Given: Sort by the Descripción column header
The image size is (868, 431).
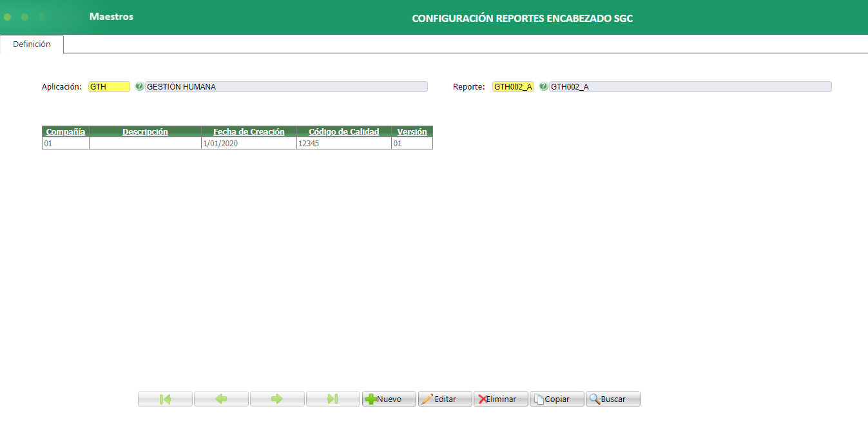Looking at the screenshot, I should (145, 131).
